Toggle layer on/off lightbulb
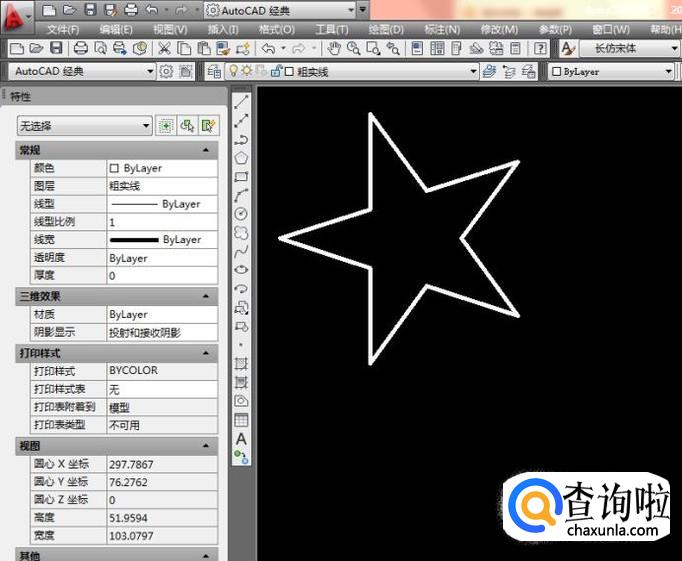Image resolution: width=682 pixels, height=561 pixels. click(234, 70)
